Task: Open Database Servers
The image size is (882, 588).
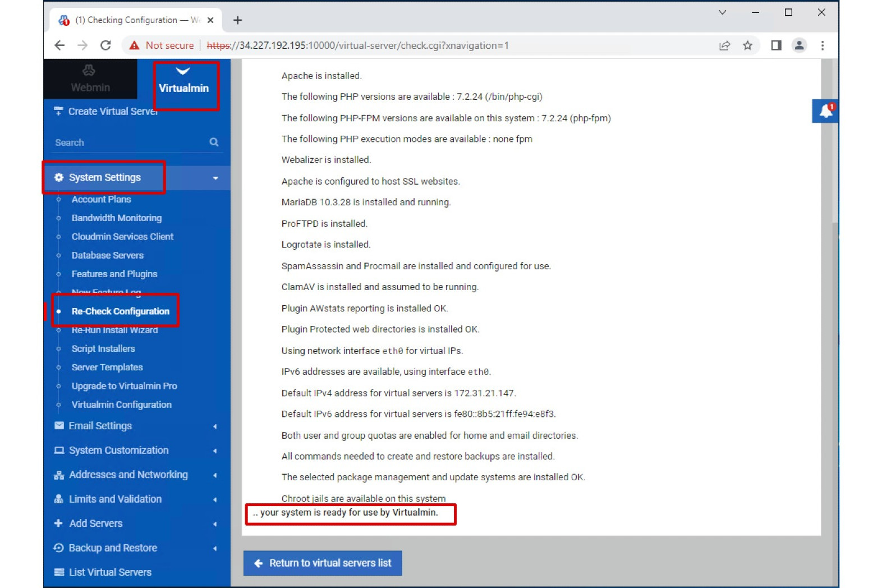Action: click(x=107, y=255)
